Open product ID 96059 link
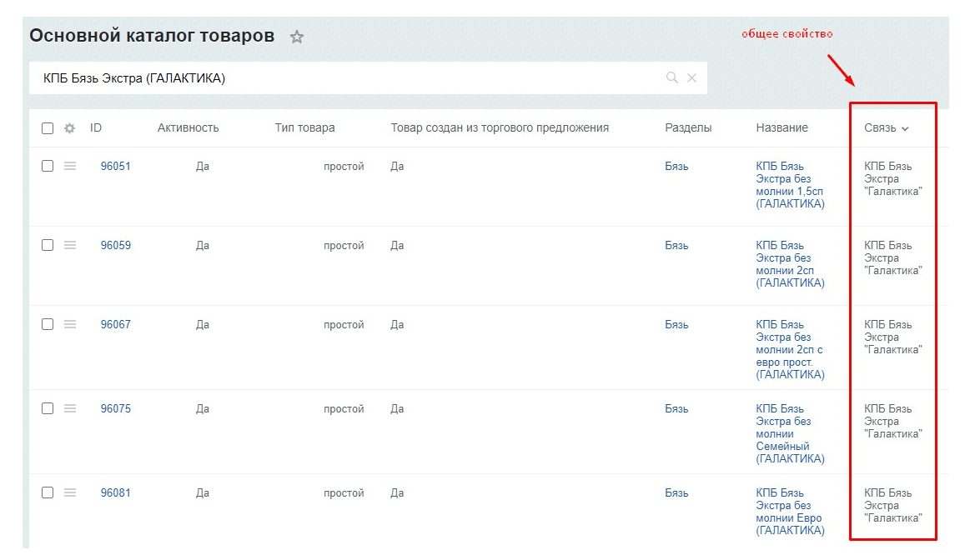The width and height of the screenshot is (975, 560). (x=116, y=246)
